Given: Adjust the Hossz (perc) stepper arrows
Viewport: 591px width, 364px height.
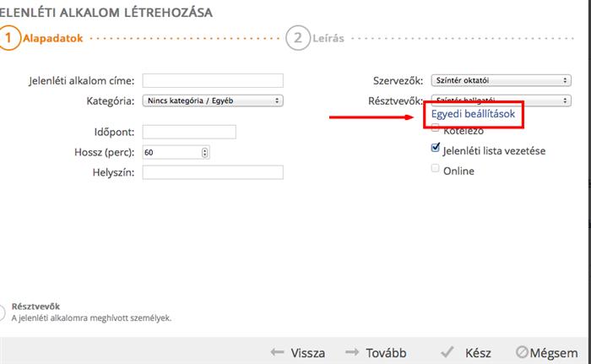Looking at the screenshot, I should [204, 152].
